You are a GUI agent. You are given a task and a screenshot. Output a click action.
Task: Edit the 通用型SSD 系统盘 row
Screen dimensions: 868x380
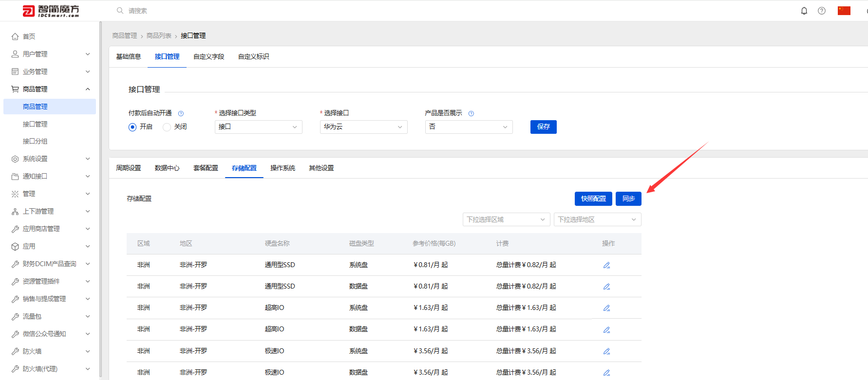pyautogui.click(x=606, y=265)
